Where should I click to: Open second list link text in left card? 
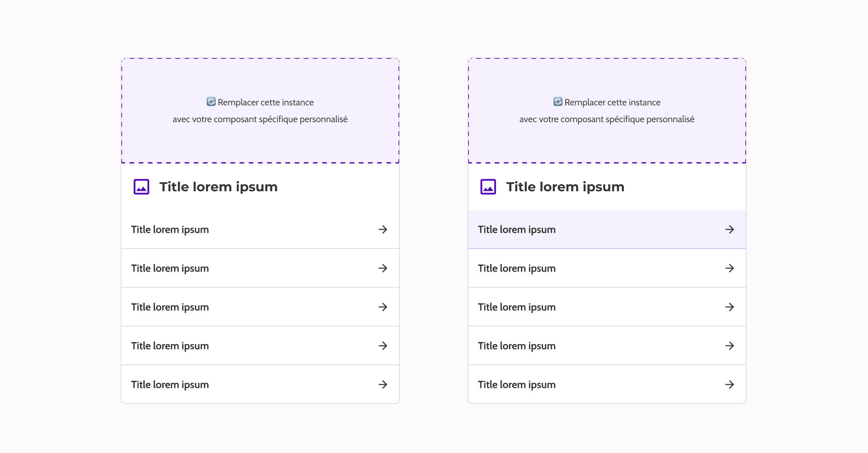coord(170,268)
